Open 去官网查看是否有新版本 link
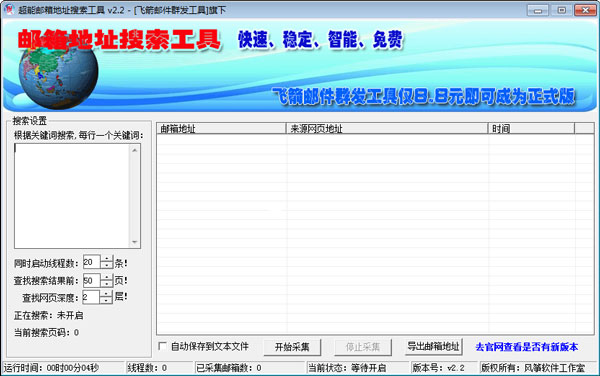The width and height of the screenshot is (600, 376). pyautogui.click(x=527, y=347)
